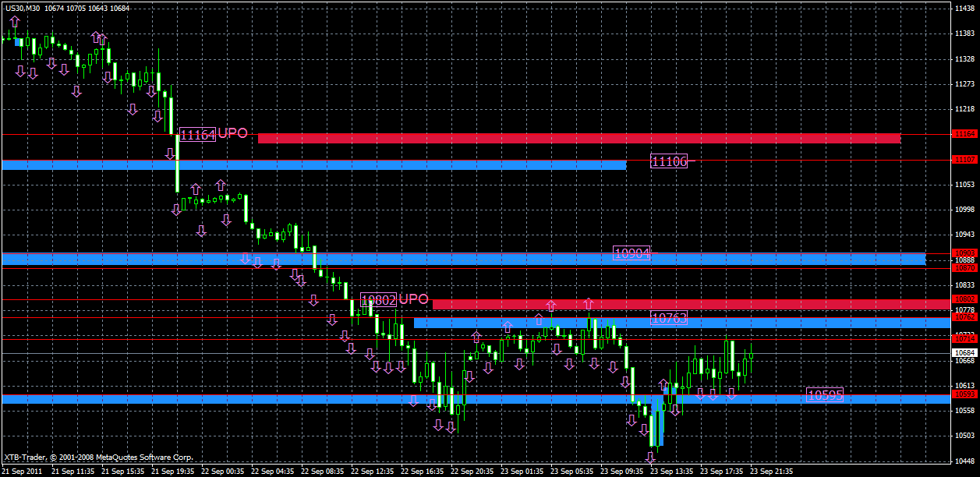The image size is (980, 477).
Task: Expand the 10763 level annotation
Action: click(x=667, y=317)
